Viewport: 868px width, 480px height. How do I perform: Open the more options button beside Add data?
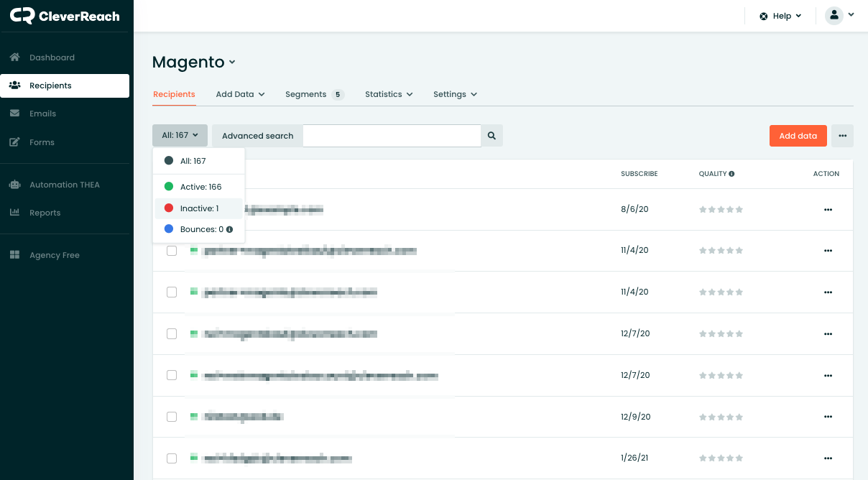(842, 136)
